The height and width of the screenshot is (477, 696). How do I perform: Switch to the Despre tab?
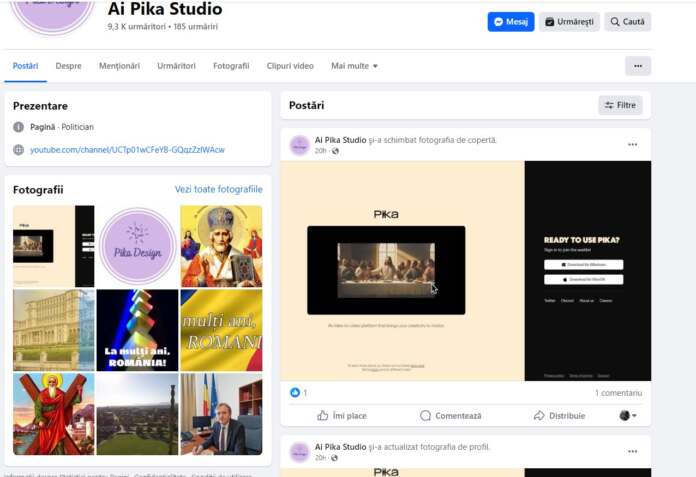click(68, 66)
